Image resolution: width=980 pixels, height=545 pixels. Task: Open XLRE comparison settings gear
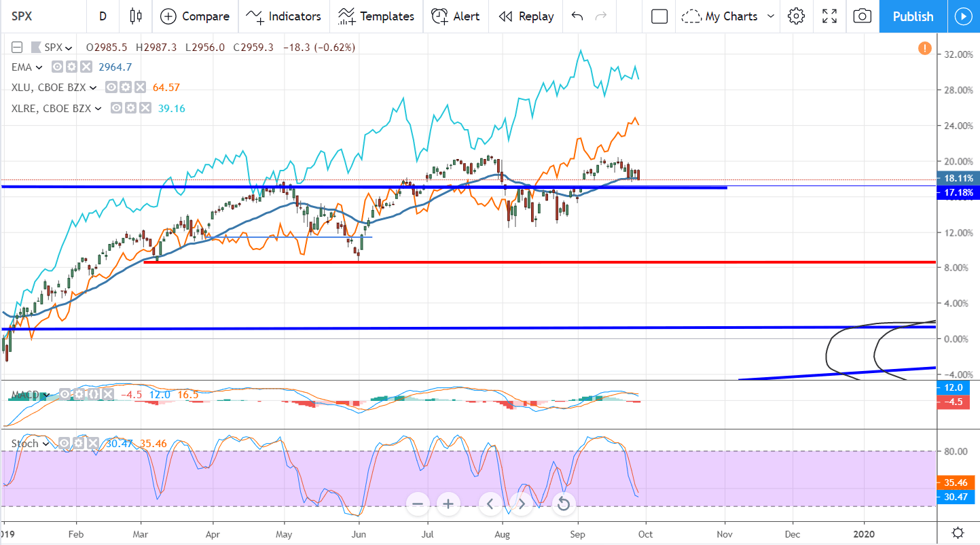(x=130, y=108)
